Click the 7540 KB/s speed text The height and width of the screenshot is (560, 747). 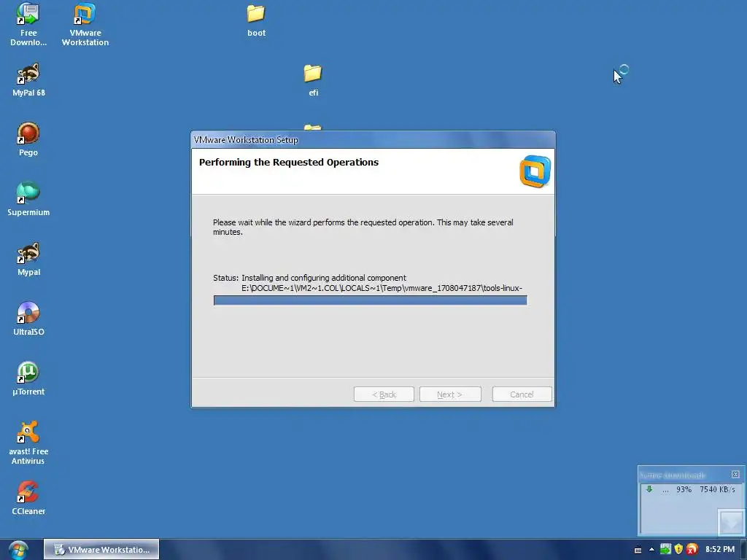point(718,489)
